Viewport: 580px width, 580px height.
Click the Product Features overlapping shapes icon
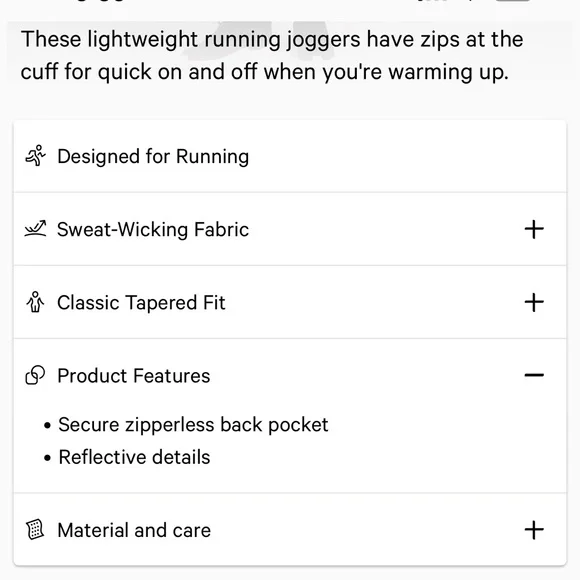point(35,375)
